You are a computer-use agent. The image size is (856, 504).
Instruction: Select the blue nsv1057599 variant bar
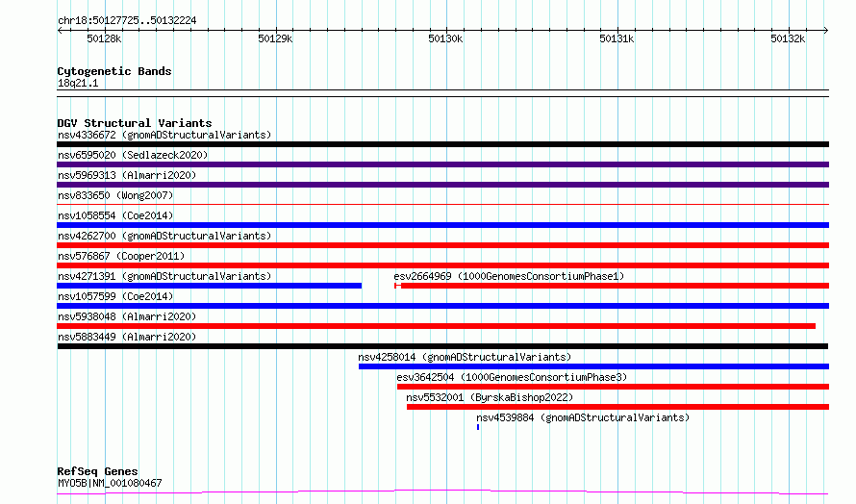click(442, 306)
